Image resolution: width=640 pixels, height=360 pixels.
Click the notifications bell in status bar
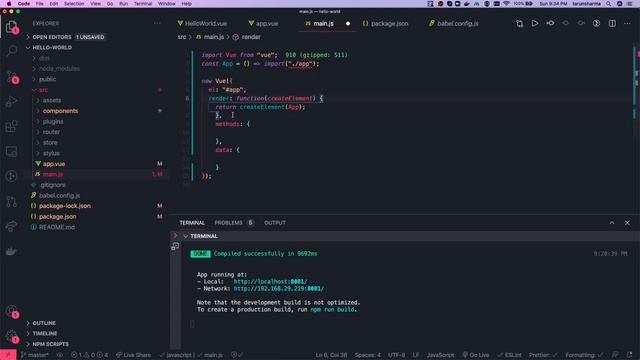630,355
